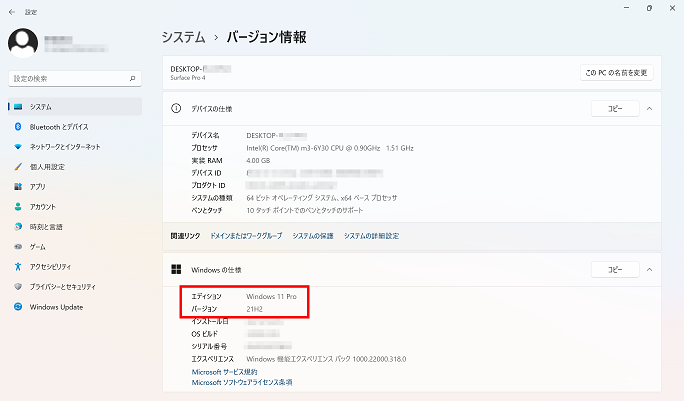Open ゲーム settings page

[75, 247]
